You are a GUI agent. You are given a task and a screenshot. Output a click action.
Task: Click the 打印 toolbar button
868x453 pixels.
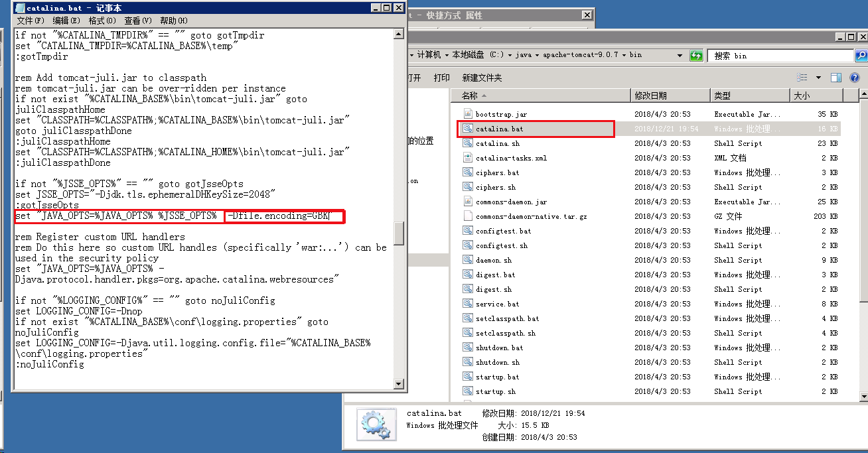coord(441,78)
